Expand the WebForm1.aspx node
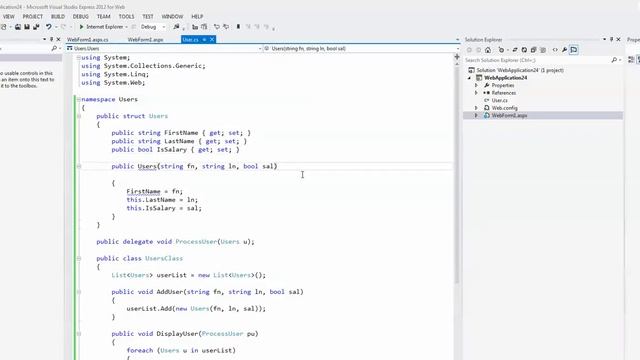 (x=476, y=116)
